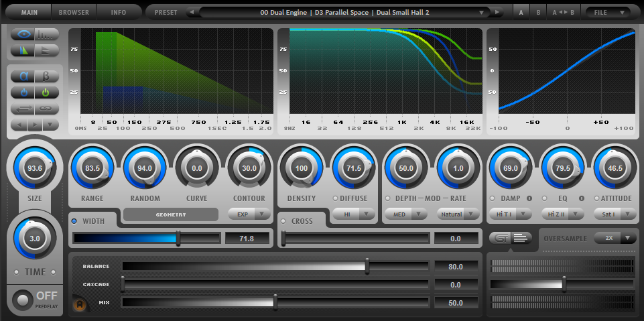Open the EXP contour type dropdown

(x=249, y=214)
